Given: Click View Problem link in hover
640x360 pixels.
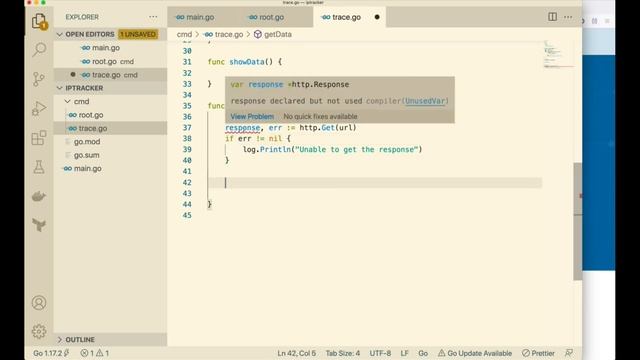Looking at the screenshot, I should (252, 116).
